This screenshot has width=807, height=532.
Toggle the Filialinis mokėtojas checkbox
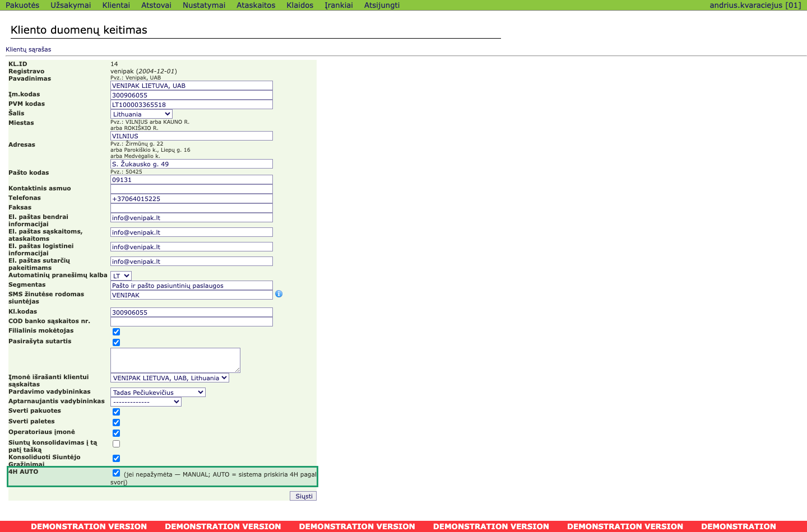point(116,332)
